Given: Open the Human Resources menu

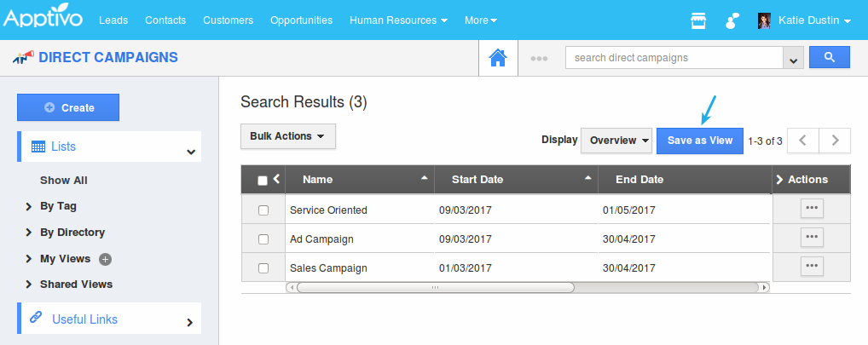Looking at the screenshot, I should 398,20.
